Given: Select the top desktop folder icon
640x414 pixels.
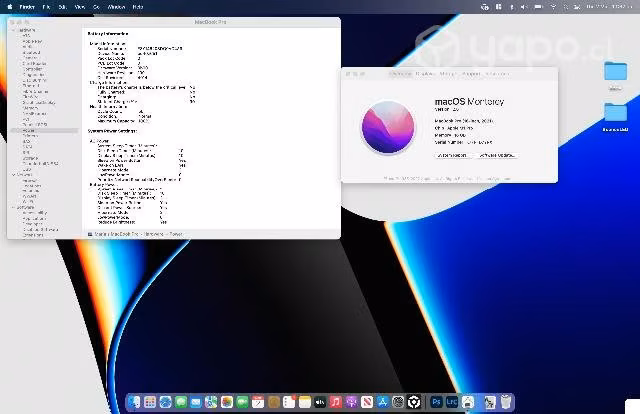Looking at the screenshot, I should (615, 71).
